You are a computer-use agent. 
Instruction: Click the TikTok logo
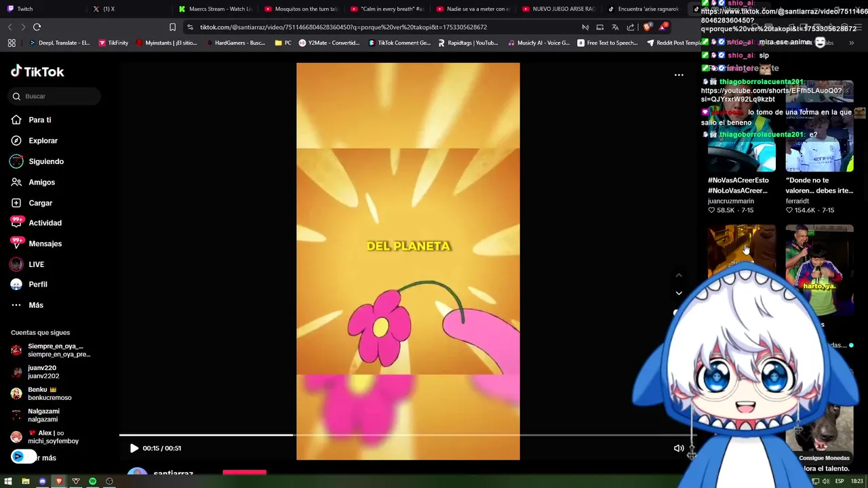click(37, 72)
